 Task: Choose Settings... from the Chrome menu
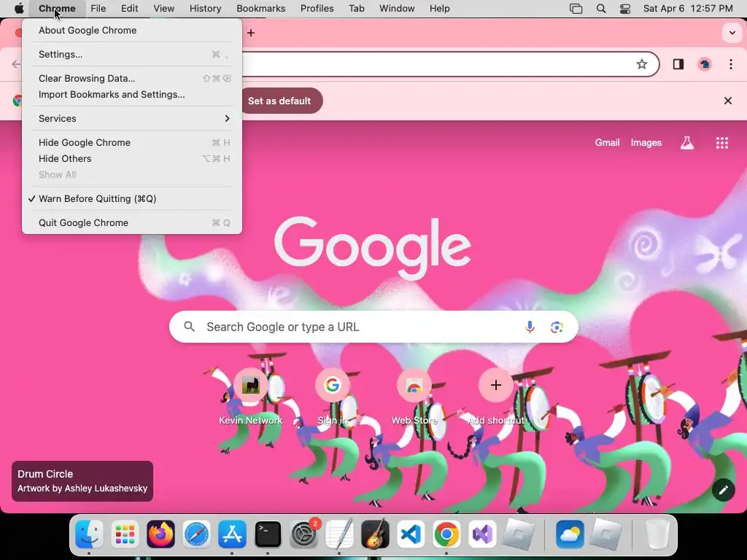click(132, 54)
